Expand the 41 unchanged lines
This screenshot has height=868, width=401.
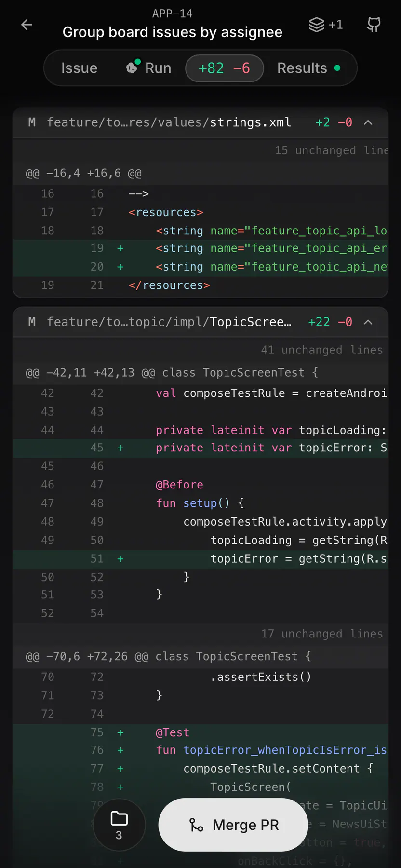(x=200, y=350)
